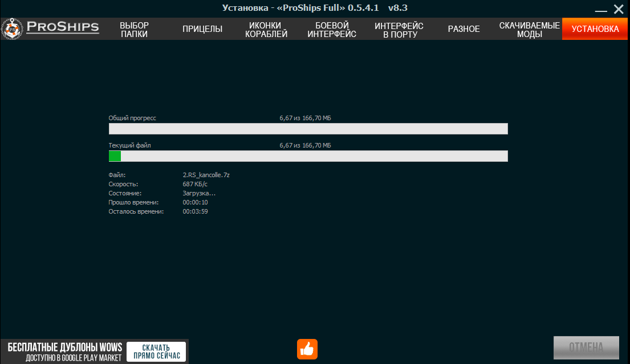Click remaining time value 00:03:59
Viewport: 630px width, 364px height.
(x=195, y=211)
